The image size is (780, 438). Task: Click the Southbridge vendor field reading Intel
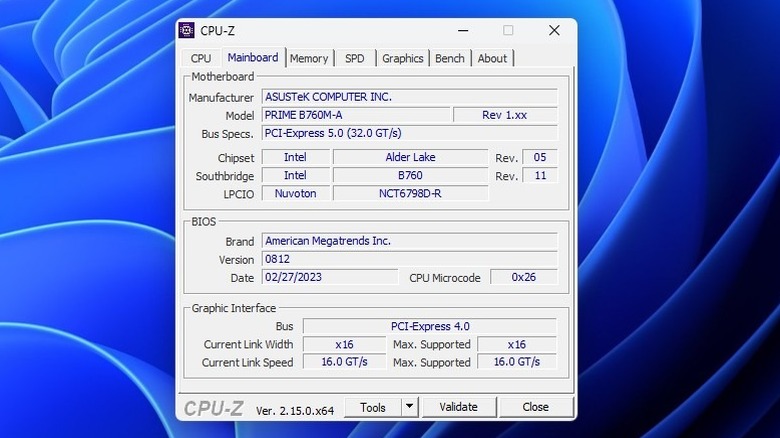pyautogui.click(x=295, y=175)
